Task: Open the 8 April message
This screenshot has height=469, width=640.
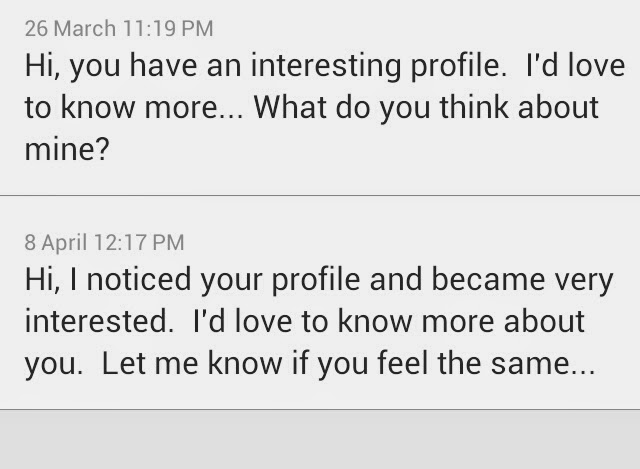Action: tap(320, 310)
